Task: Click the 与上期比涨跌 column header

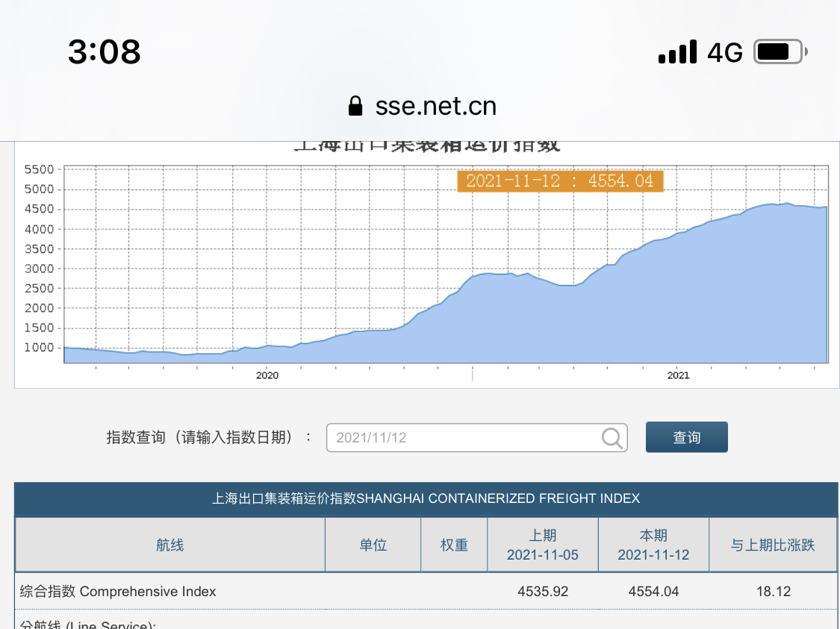Action: pyautogui.click(x=773, y=545)
